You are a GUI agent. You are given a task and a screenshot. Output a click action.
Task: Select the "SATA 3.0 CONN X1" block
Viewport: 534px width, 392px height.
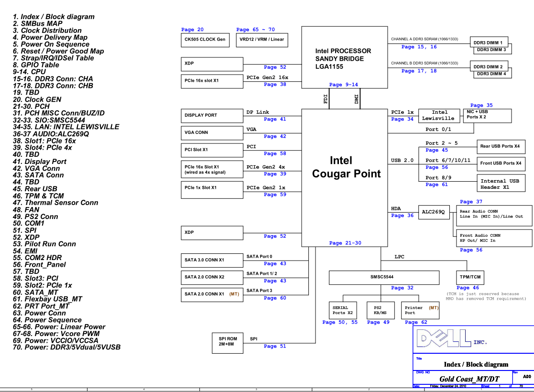point(212,261)
